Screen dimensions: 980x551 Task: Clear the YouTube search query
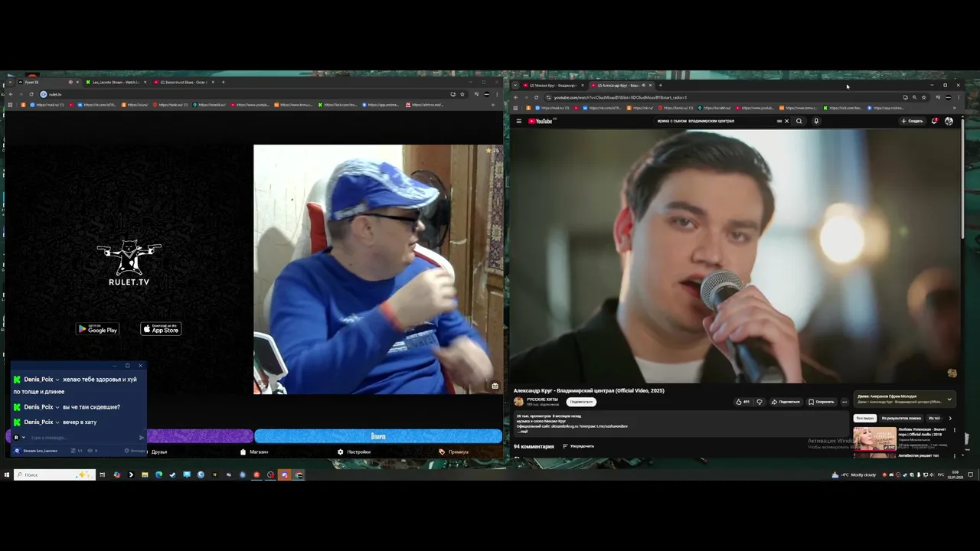(x=786, y=121)
